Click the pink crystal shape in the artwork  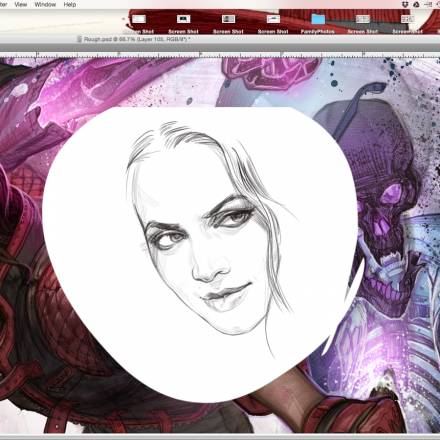pos(270,73)
